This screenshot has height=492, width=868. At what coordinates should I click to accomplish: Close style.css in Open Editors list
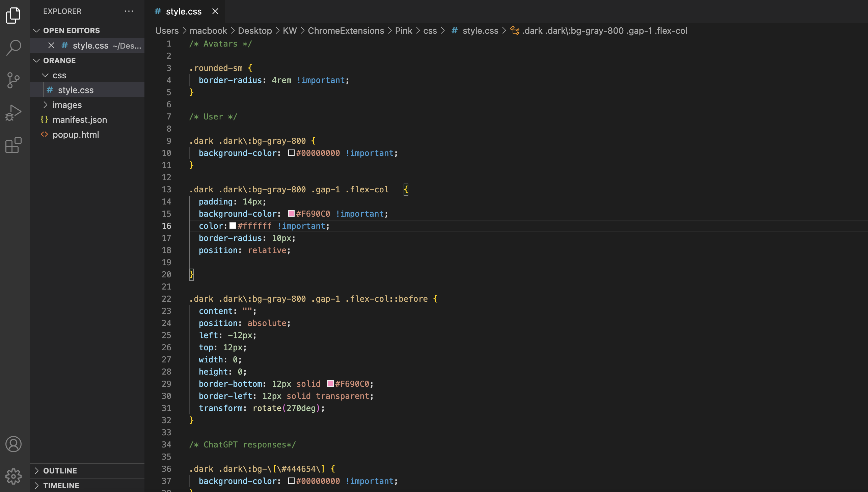51,45
